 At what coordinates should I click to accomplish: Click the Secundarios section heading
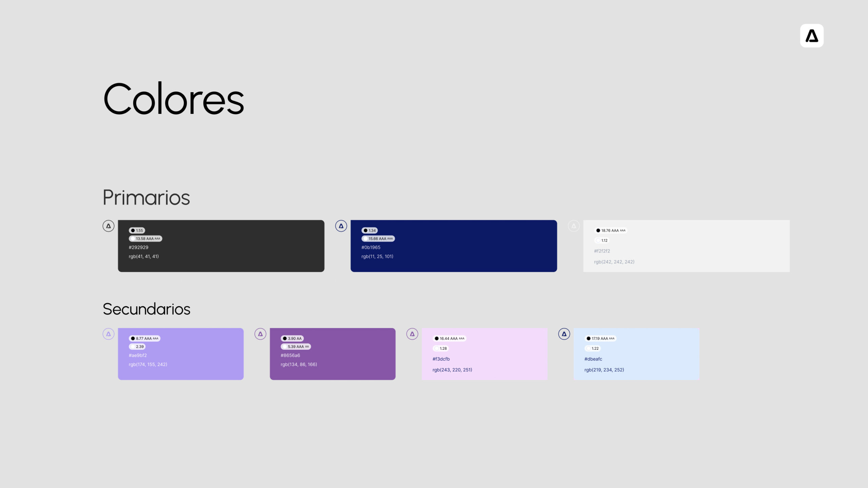click(146, 309)
